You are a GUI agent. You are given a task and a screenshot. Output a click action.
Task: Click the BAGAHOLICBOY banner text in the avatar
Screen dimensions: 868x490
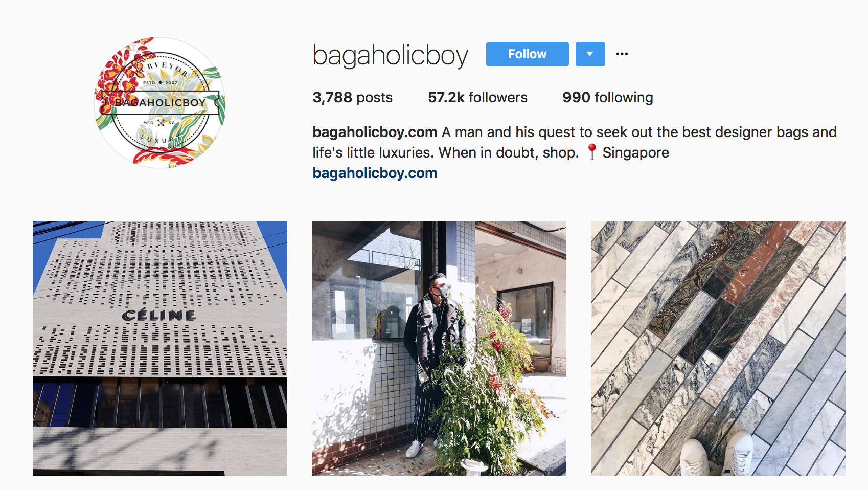point(160,102)
